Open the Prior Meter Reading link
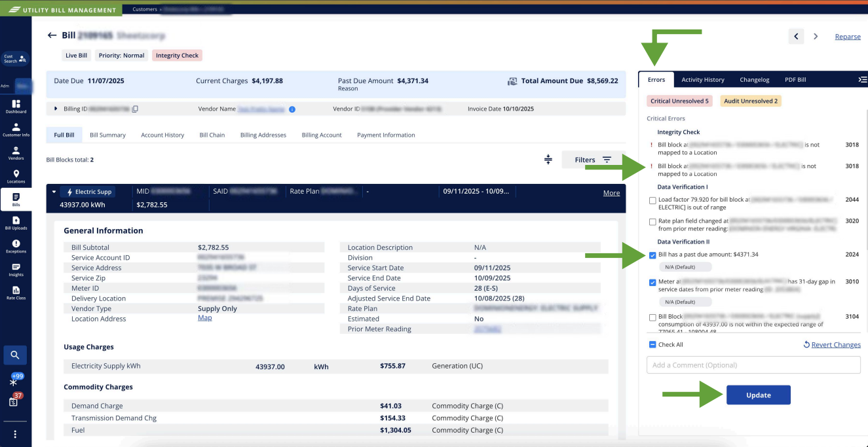868x447 pixels. [488, 329]
